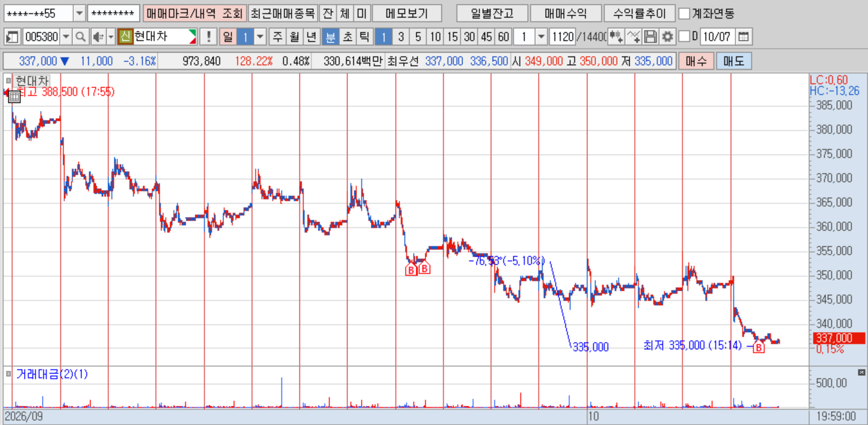This screenshot has width=868, height=425.
Task: Expand the speaker options dropdown arrow
Action: click(111, 37)
